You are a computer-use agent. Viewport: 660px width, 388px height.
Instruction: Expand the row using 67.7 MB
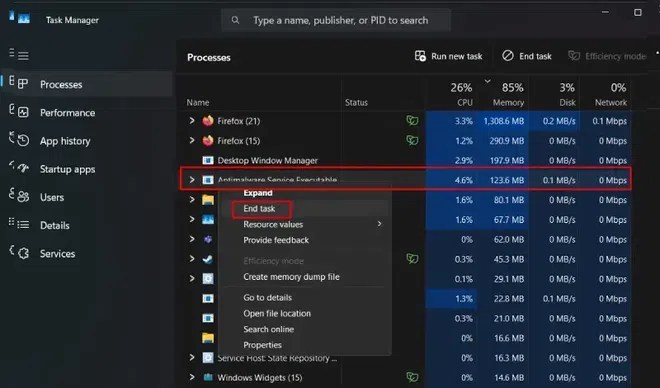click(192, 219)
